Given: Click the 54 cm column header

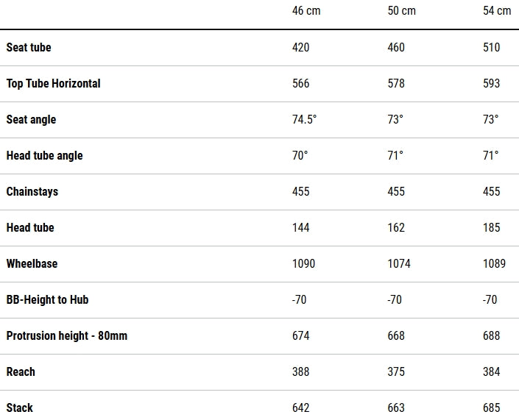Looking at the screenshot, I should (x=497, y=11).
